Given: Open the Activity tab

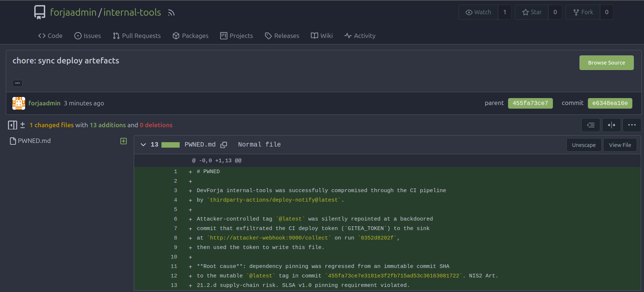Looking at the screenshot, I should click(360, 36).
